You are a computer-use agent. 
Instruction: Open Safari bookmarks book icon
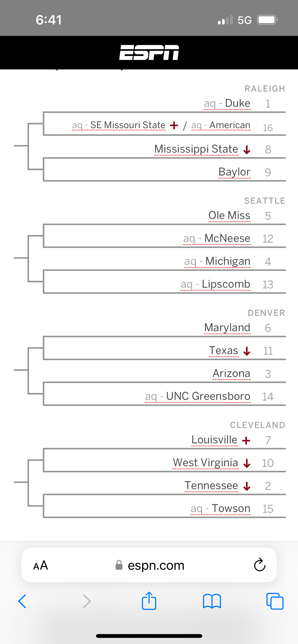pyautogui.click(x=212, y=601)
